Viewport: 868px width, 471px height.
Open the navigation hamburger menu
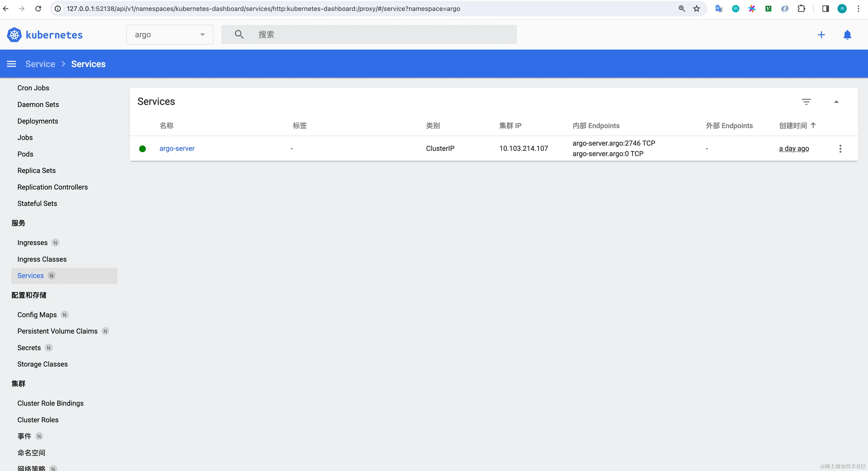11,64
